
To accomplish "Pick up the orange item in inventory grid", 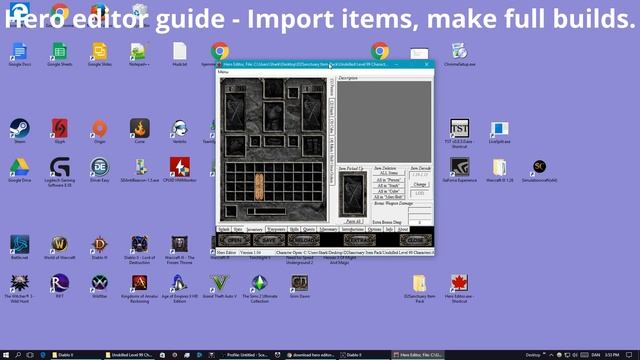I will pyautogui.click(x=259, y=187).
